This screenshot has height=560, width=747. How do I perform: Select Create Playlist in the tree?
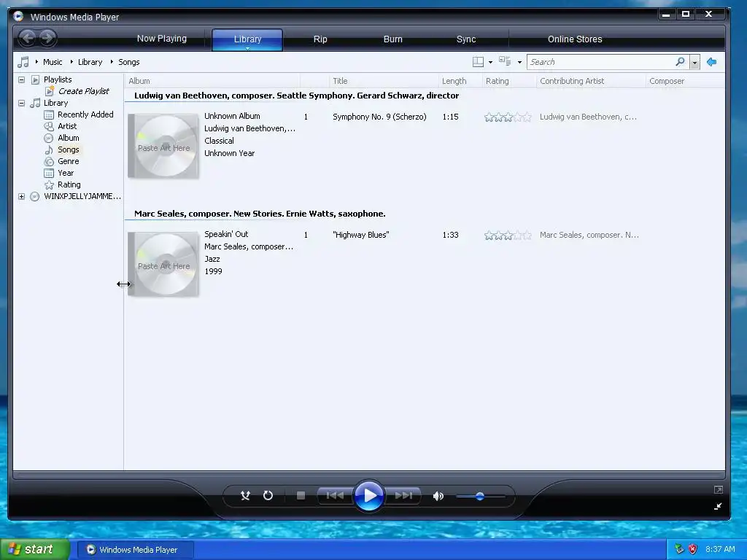click(x=83, y=91)
